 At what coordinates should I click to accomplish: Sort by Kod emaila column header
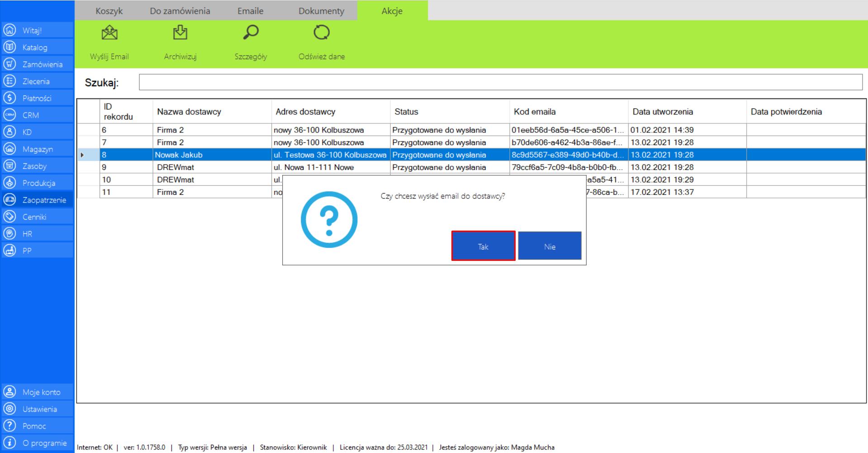[x=569, y=112]
